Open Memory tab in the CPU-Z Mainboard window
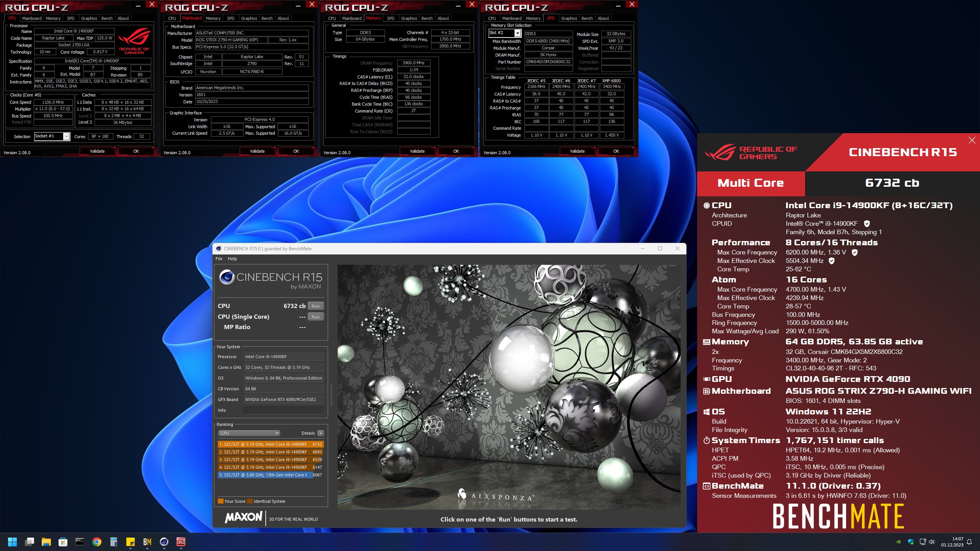The image size is (980, 551). (x=213, y=18)
